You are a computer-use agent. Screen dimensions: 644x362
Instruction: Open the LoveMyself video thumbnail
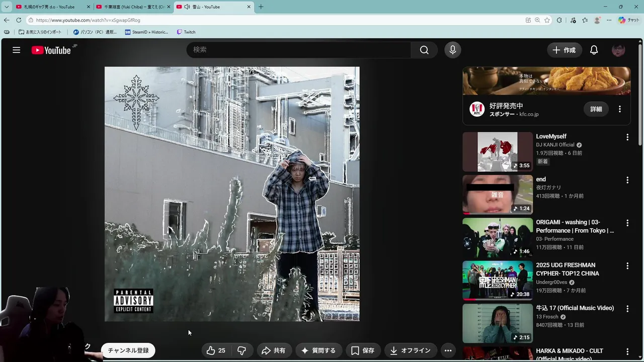(498, 152)
